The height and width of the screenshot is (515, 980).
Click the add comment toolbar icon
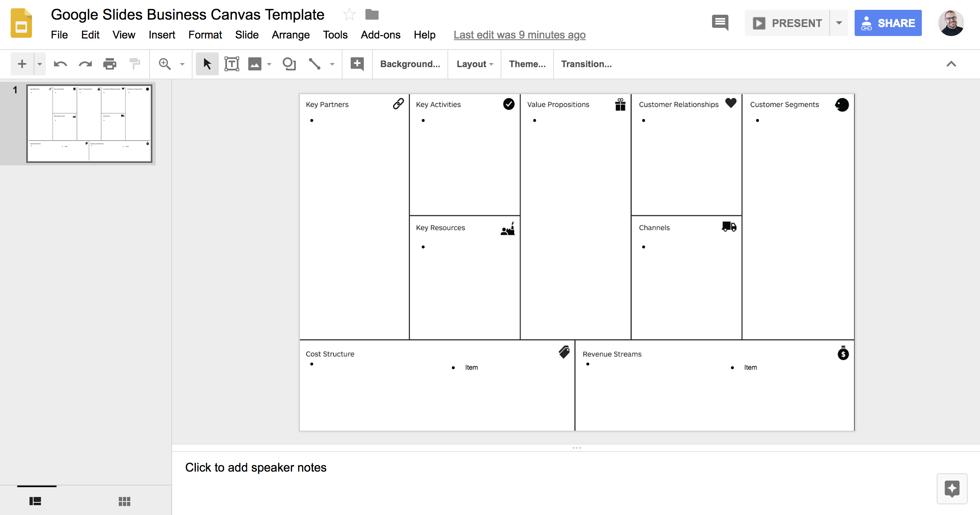[x=357, y=64]
